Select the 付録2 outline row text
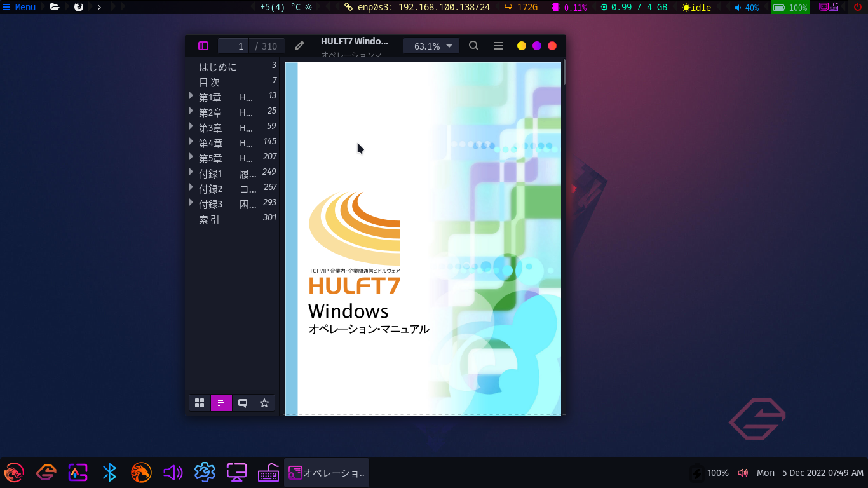 tap(227, 189)
